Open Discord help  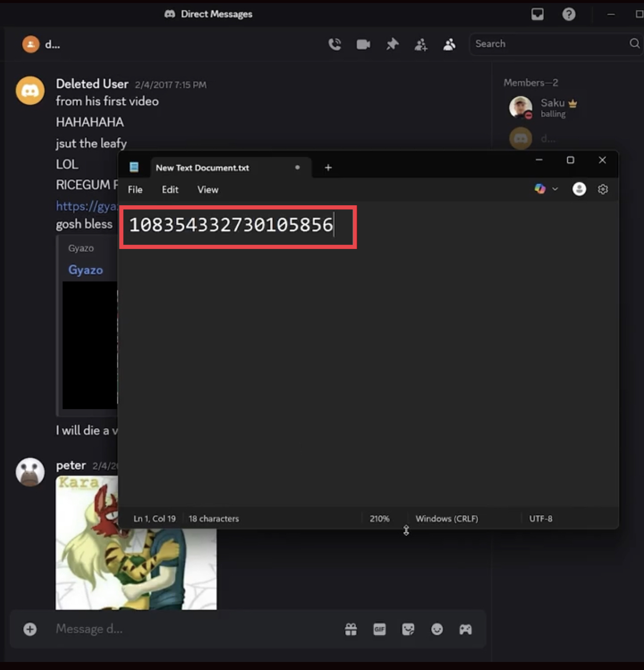tap(568, 14)
